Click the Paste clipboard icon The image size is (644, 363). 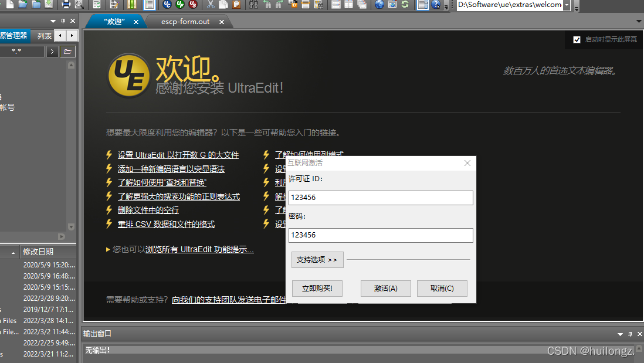pos(236,4)
